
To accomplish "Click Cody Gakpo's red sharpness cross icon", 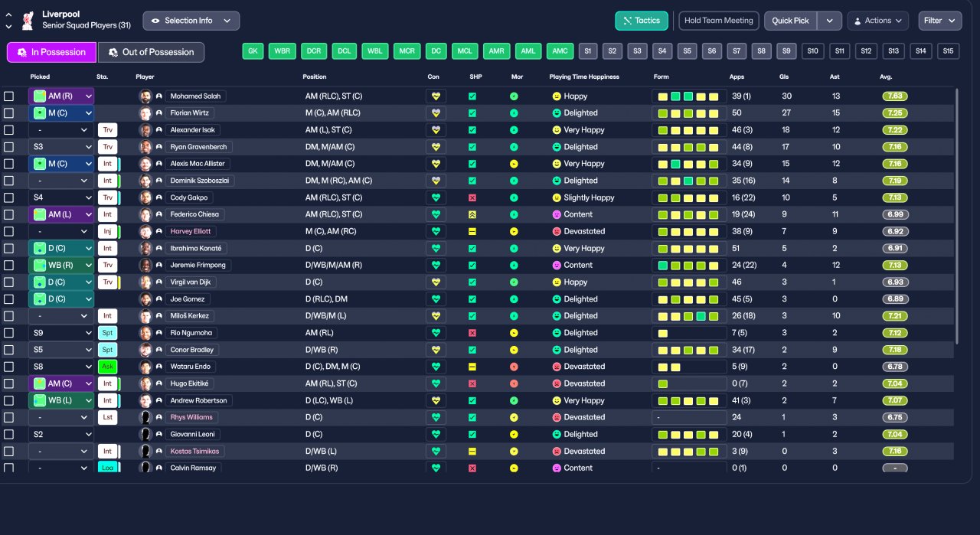I will [472, 197].
